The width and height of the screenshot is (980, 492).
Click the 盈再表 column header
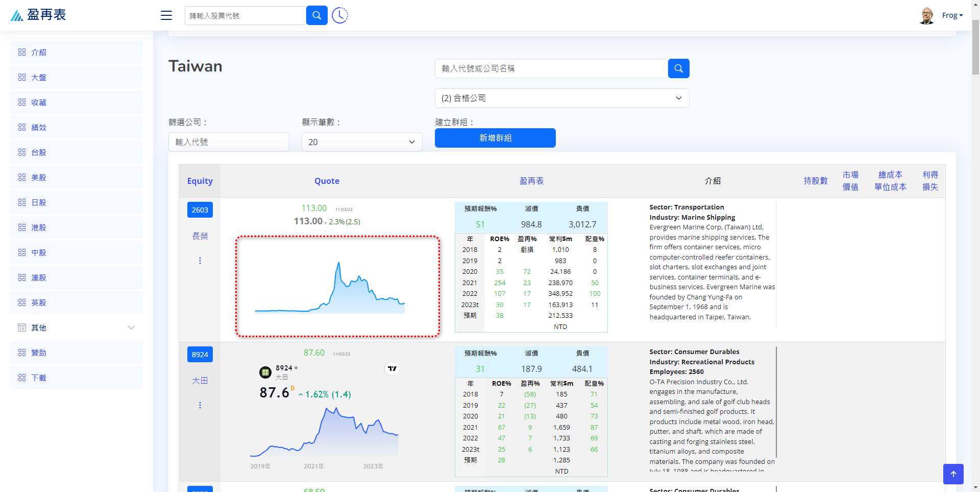pos(531,181)
